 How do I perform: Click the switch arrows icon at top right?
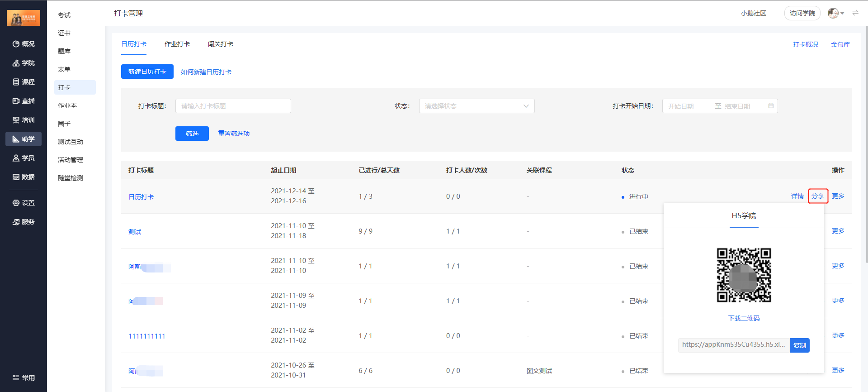(855, 13)
